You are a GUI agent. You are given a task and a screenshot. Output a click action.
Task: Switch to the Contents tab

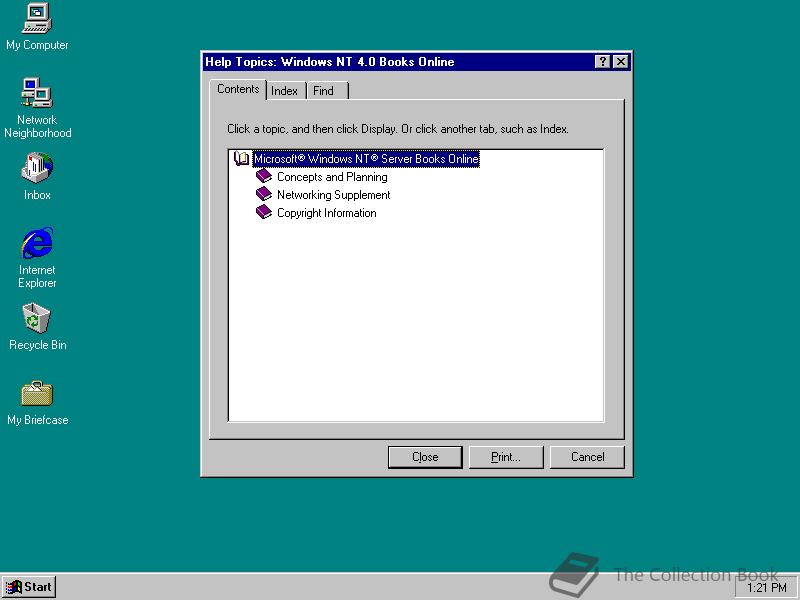(x=238, y=89)
